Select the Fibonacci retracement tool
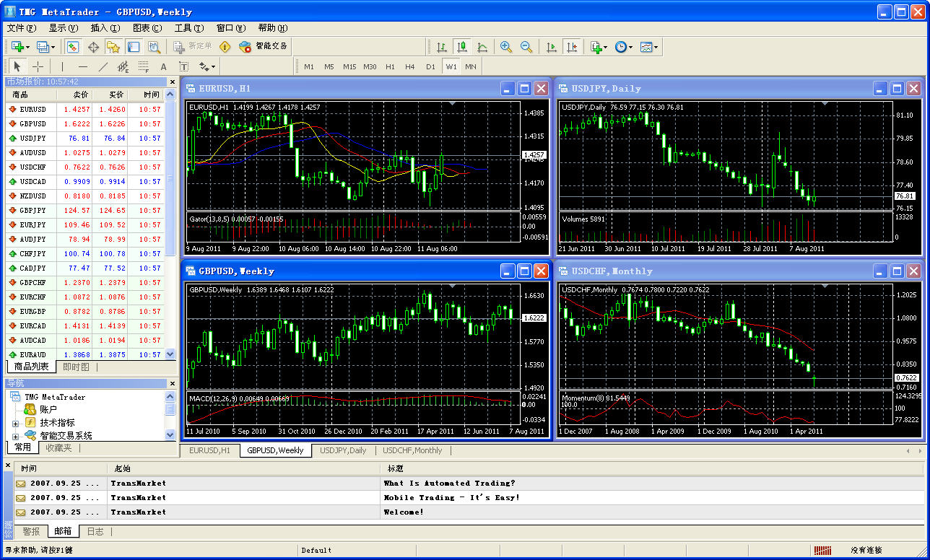930x560 pixels. click(144, 66)
